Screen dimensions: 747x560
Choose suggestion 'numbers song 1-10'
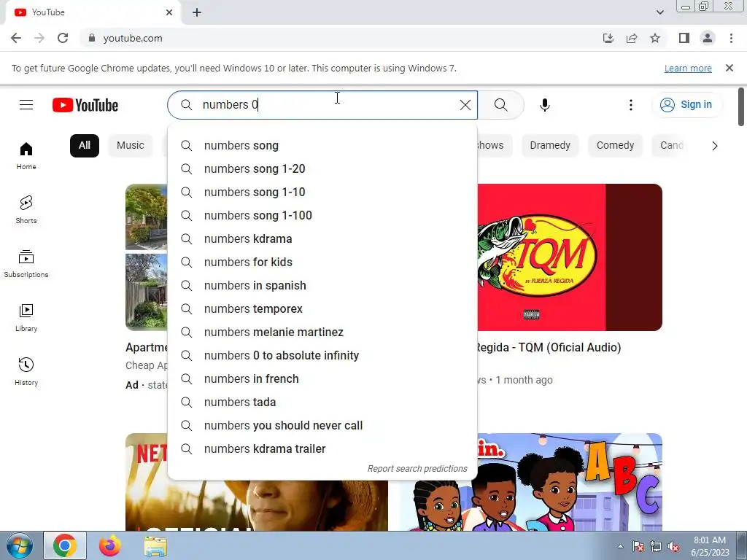[322, 192]
